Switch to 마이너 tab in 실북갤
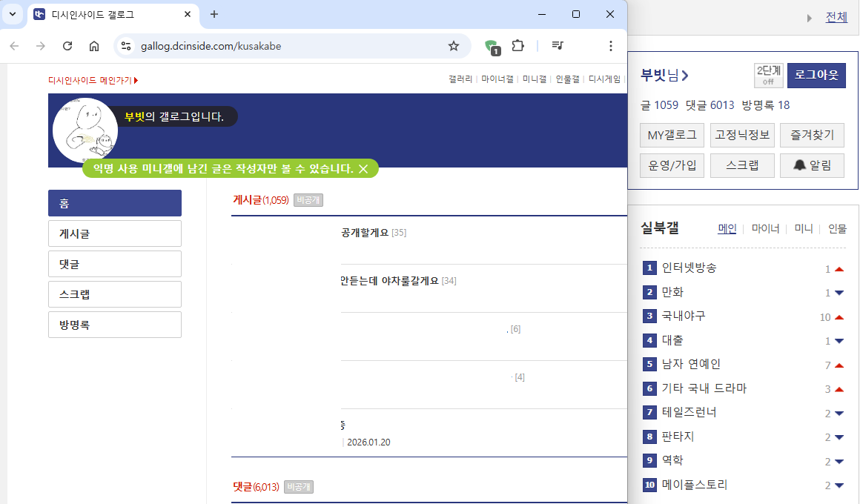Screen dimensions: 860x504 [766, 229]
